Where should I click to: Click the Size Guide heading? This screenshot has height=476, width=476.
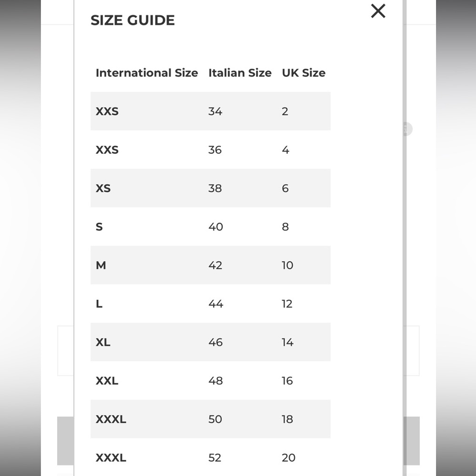tap(133, 20)
